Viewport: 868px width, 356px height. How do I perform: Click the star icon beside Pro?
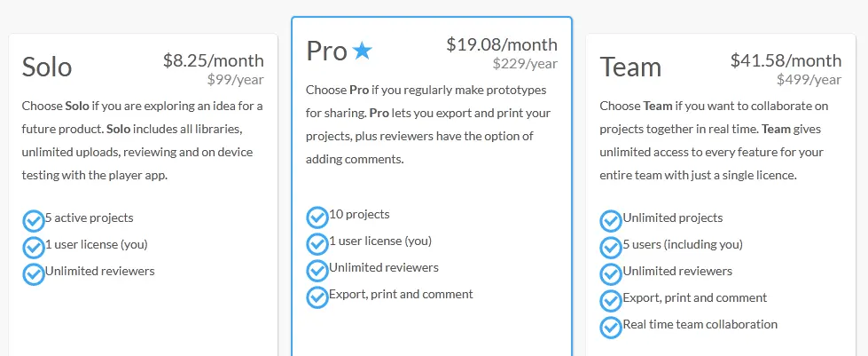(x=363, y=51)
